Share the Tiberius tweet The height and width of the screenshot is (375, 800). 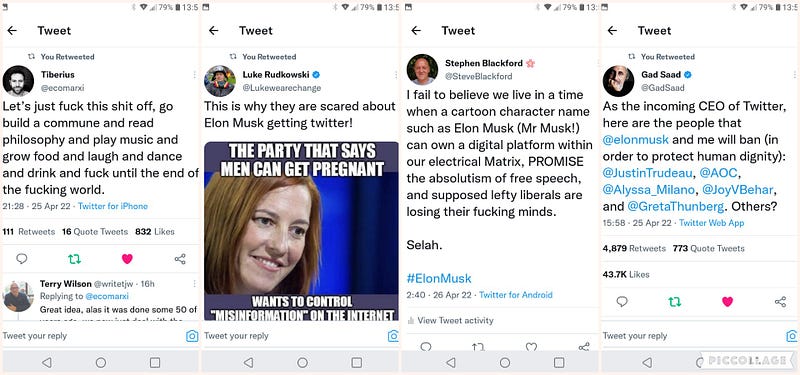(x=180, y=259)
